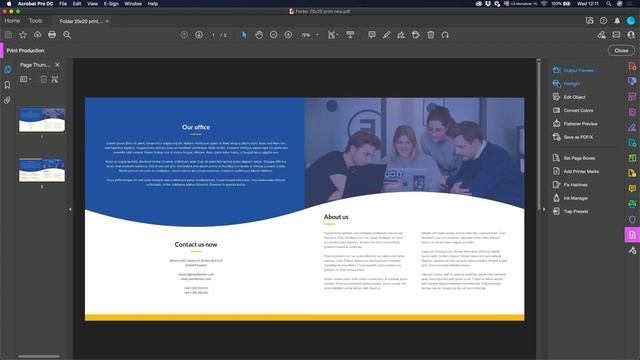Add a sticky note comment from toolbar

click(372, 35)
